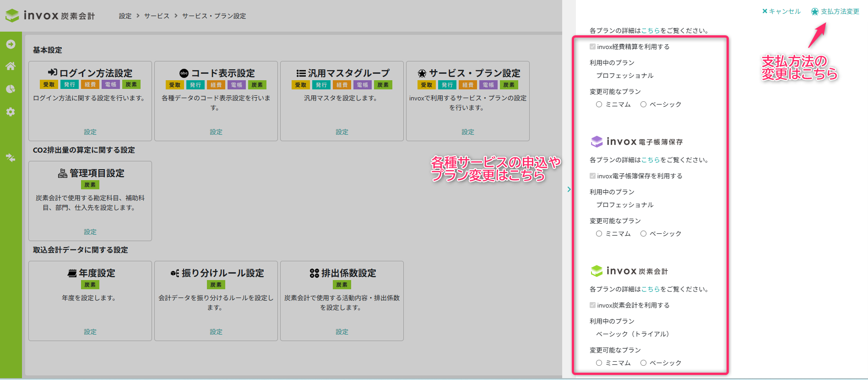Click the 電帳 tag on サービス・プラン設定 card
This screenshot has height=380, width=868.
click(x=488, y=85)
